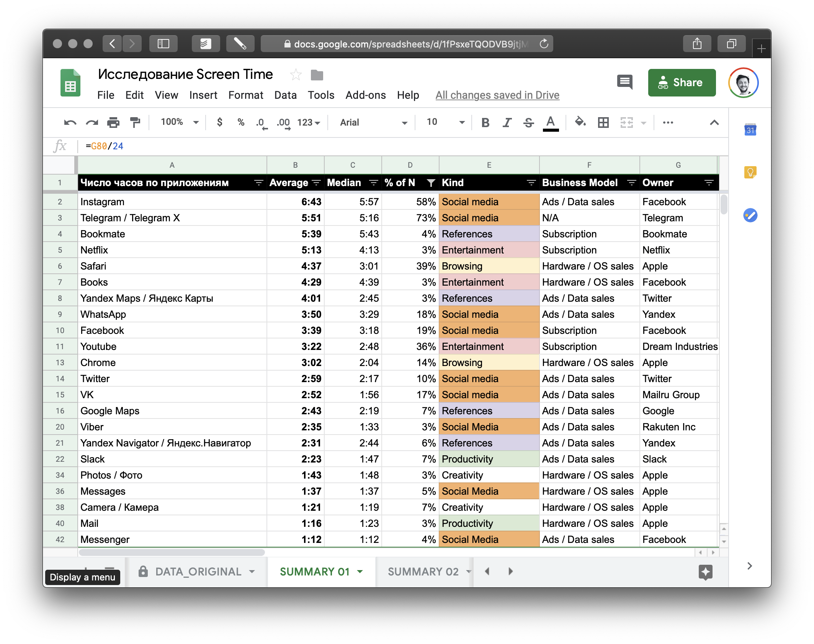Open the Arial font dropdown
The width and height of the screenshot is (814, 644).
pyautogui.click(x=373, y=123)
